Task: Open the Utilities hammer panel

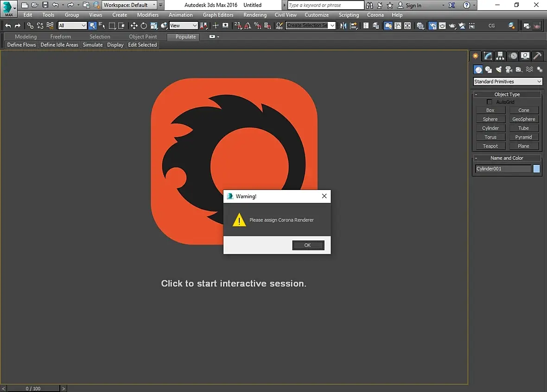Action: point(537,56)
